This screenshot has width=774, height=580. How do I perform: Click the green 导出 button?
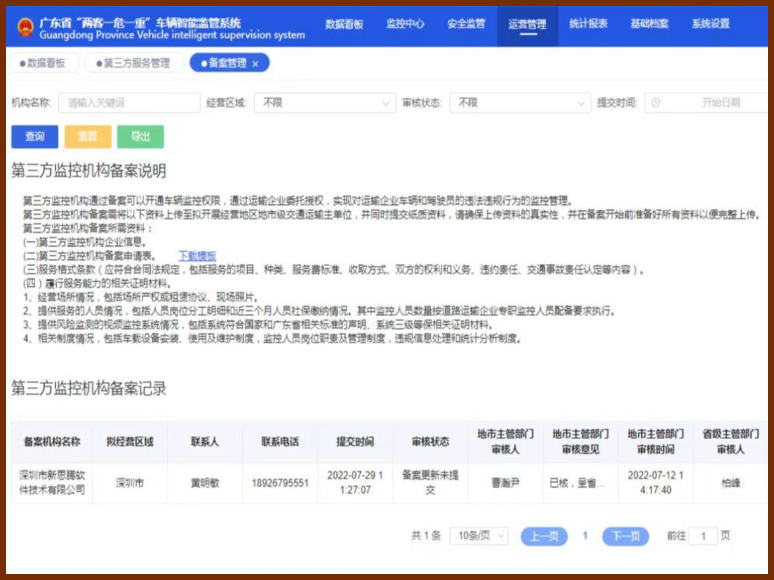[140, 137]
